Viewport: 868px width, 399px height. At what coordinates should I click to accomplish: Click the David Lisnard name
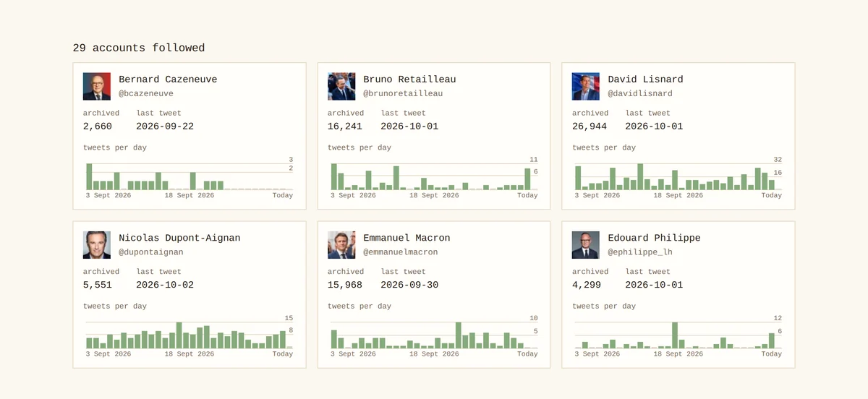click(645, 80)
